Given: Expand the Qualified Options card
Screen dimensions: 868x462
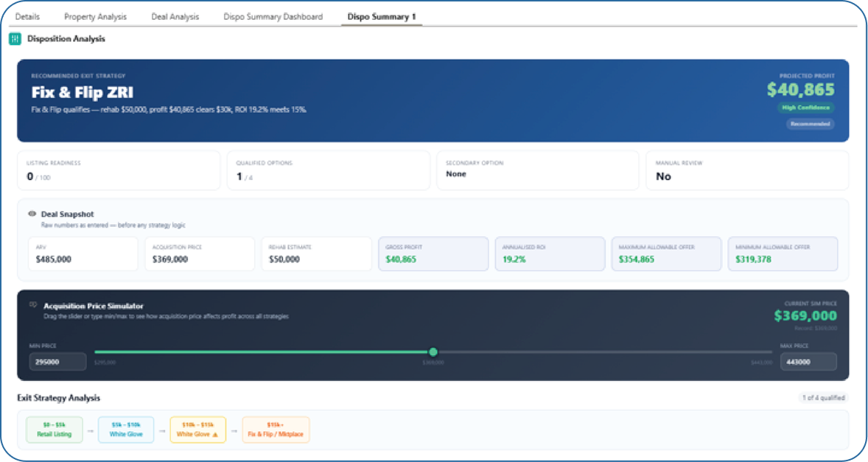Looking at the screenshot, I should pos(329,170).
